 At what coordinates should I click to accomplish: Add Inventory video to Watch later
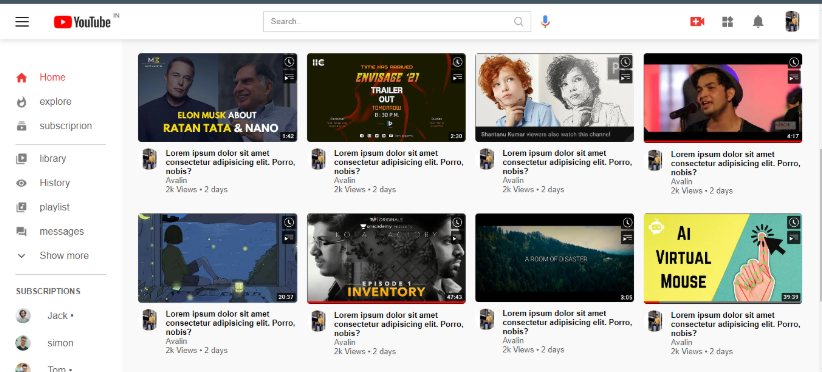point(458,223)
